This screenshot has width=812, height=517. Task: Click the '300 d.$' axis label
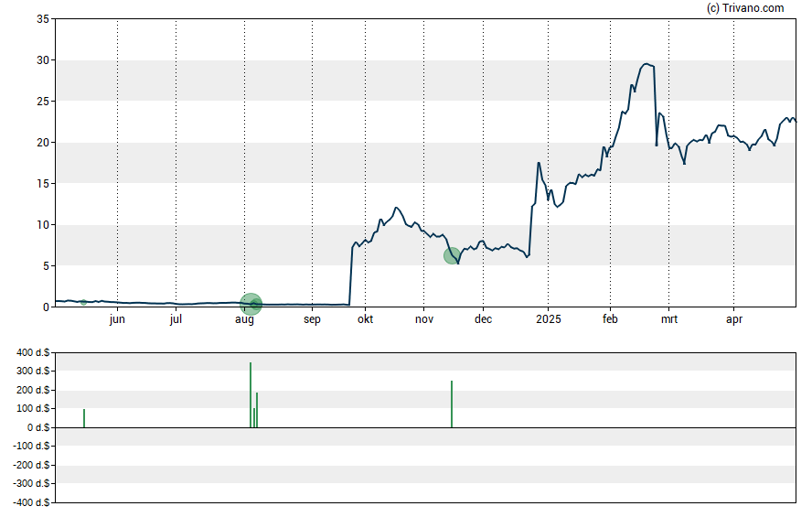click(33, 371)
